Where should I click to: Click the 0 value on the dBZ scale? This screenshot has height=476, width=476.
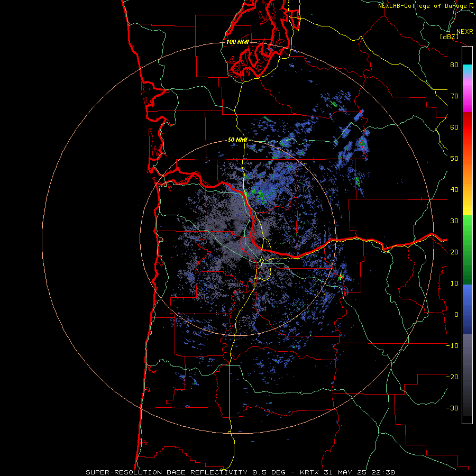tap(456, 315)
